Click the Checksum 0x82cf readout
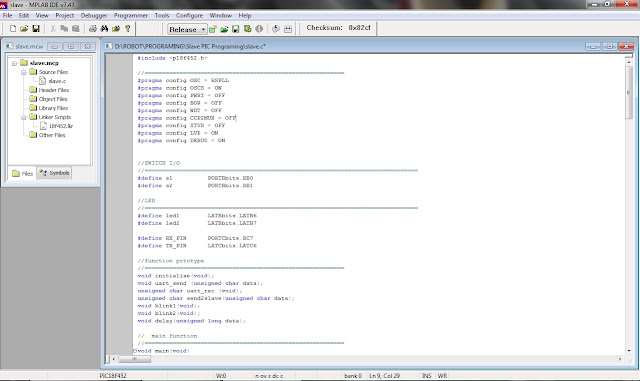Viewport: 640px width, 381px height. tap(338, 28)
